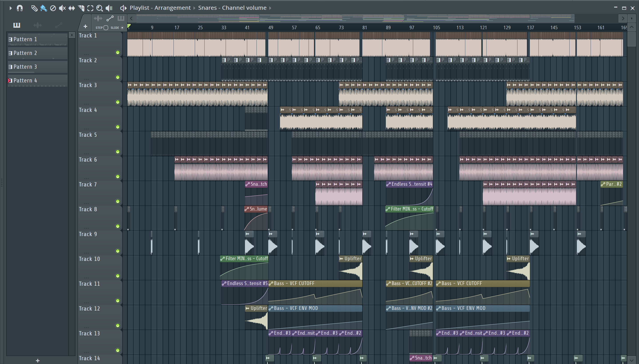The height and width of the screenshot is (364, 639).
Task: Select Pattern 3 in the picker
Action: pos(37,67)
